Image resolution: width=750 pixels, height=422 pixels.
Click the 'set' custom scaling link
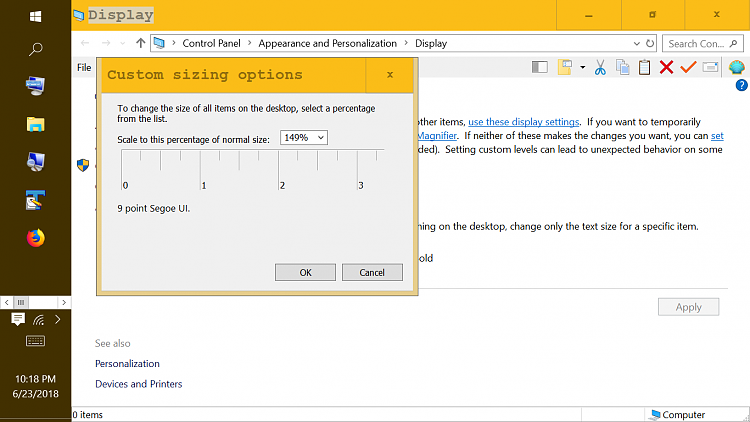coord(717,136)
